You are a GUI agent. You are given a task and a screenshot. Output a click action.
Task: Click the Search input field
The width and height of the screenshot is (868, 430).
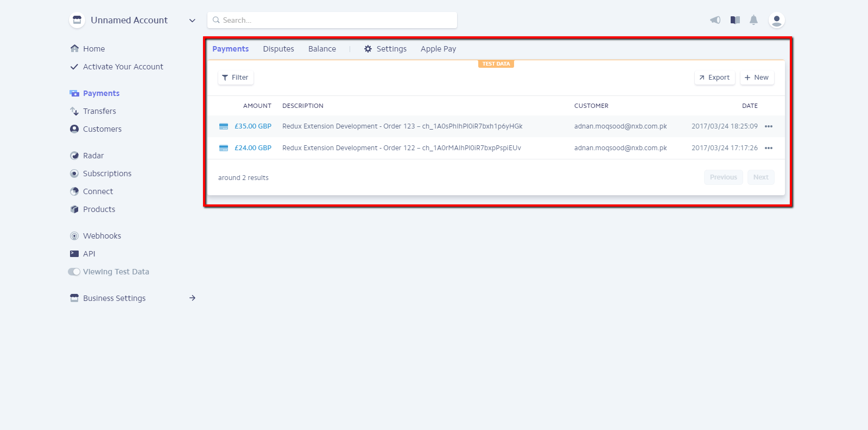tap(332, 20)
